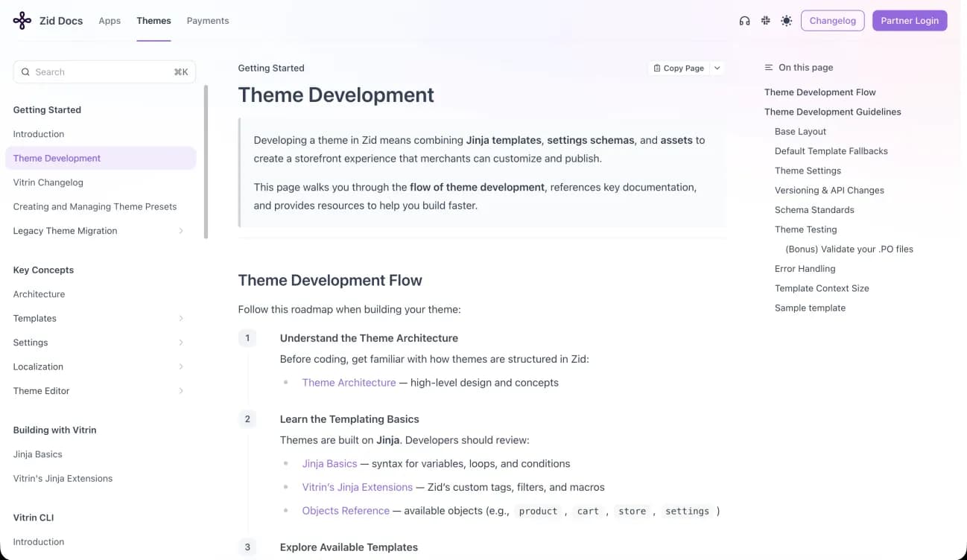This screenshot has width=967, height=560.
Task: Switch to the Apps tab
Action: (110, 21)
